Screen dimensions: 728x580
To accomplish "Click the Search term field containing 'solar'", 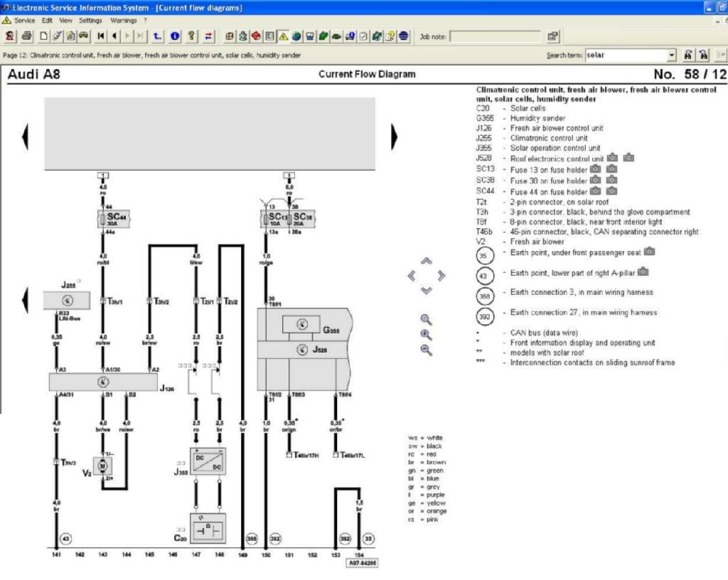I will click(626, 55).
